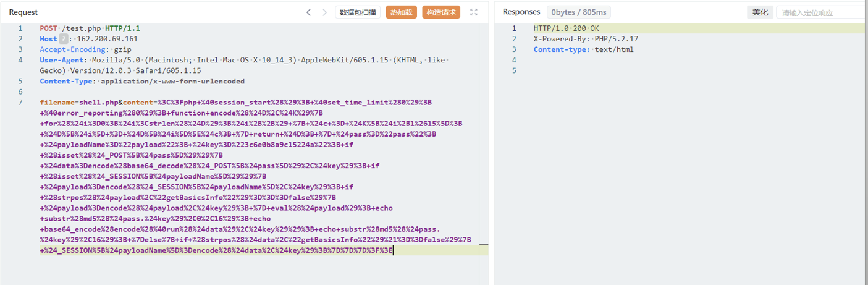The height and width of the screenshot is (285, 868).
Task: Go back to previous request arrow
Action: coord(309,12)
